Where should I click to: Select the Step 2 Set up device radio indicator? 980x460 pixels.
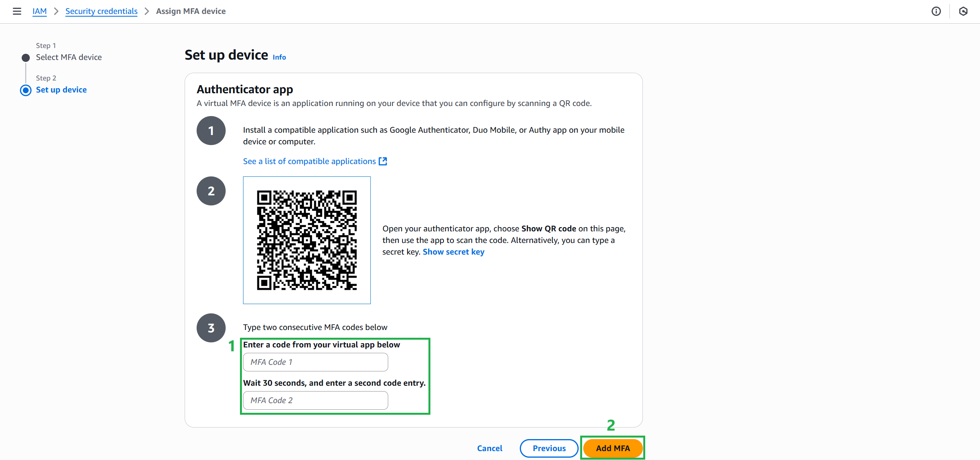[x=26, y=90]
